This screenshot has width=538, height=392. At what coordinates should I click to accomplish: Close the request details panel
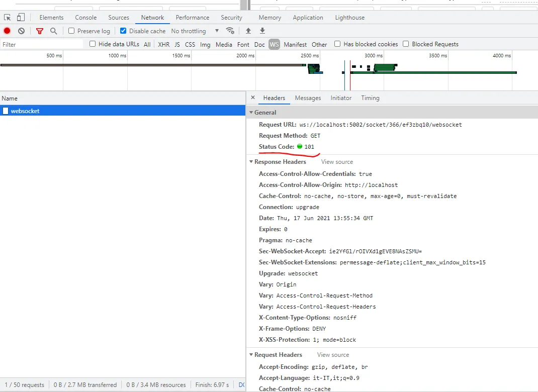pyautogui.click(x=253, y=97)
